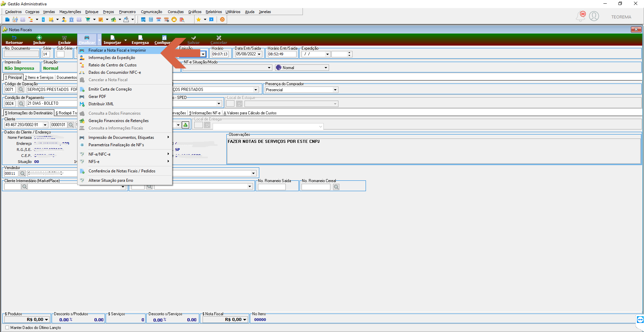Screen dimensions: 644x332
Task: Toggle Manter Dados do Último Lançto checkbox
Action: pos(7,328)
